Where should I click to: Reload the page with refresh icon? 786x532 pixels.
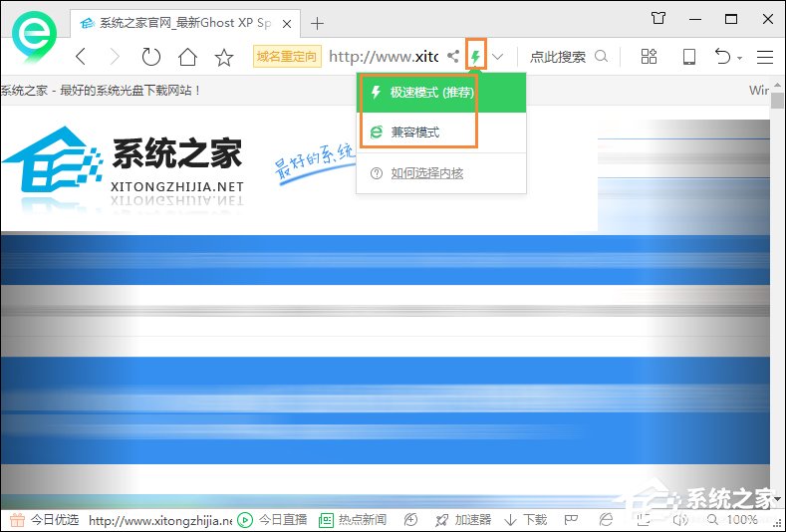tap(150, 58)
